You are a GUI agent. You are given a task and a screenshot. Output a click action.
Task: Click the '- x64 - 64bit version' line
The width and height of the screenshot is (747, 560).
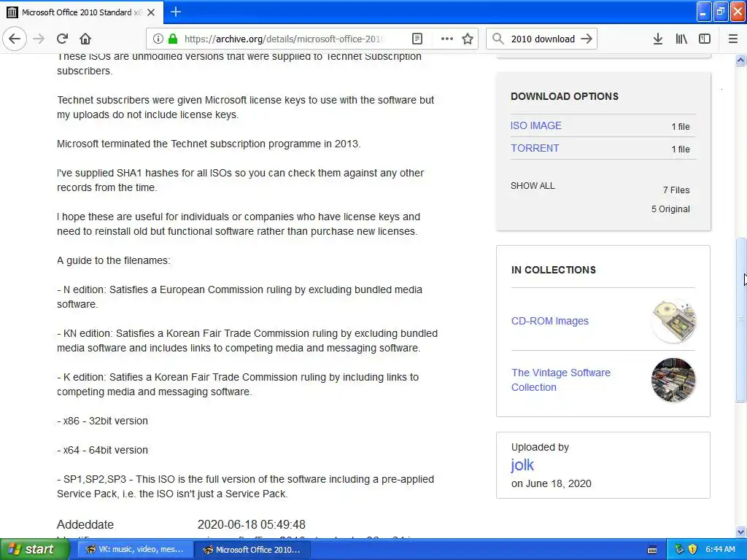pyautogui.click(x=102, y=450)
